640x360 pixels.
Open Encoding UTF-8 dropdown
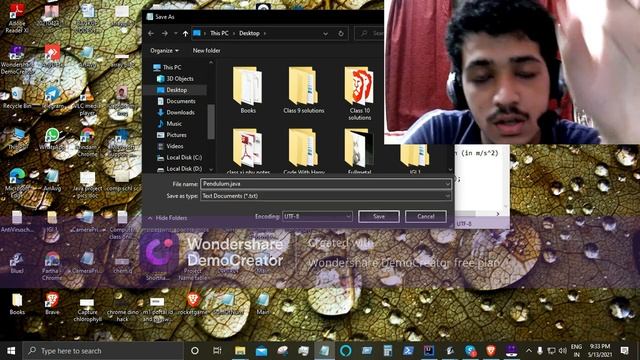pos(317,216)
